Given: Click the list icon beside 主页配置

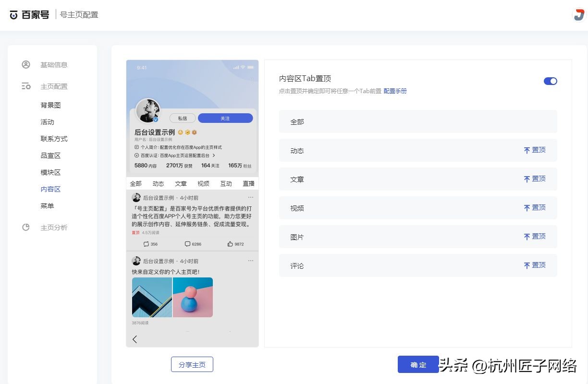Looking at the screenshot, I should point(26,86).
